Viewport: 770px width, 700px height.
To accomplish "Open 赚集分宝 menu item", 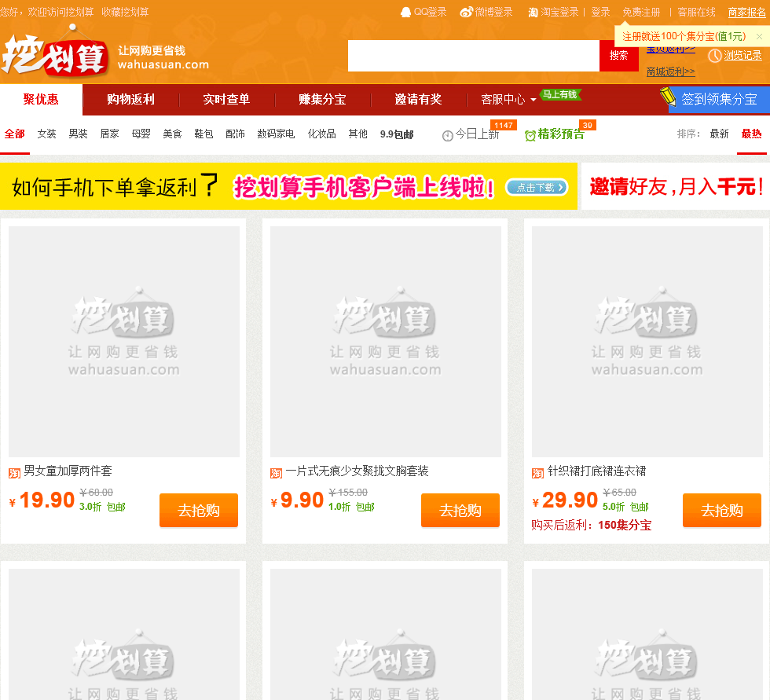I will click(x=322, y=99).
